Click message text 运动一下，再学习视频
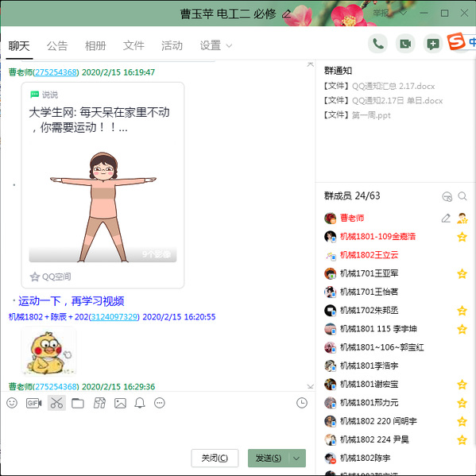 point(71,301)
